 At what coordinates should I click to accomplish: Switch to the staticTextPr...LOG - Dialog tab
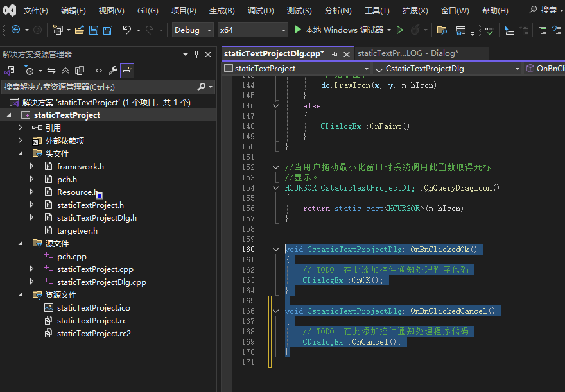(408, 53)
